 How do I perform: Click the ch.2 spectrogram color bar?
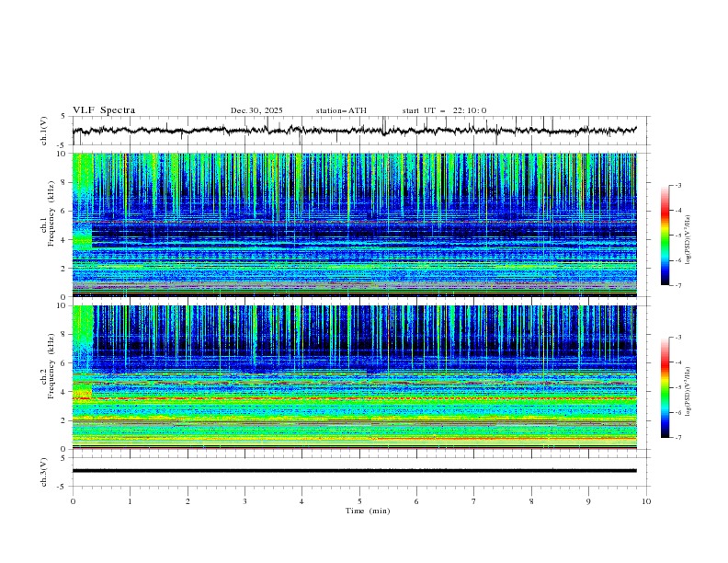coord(665,387)
